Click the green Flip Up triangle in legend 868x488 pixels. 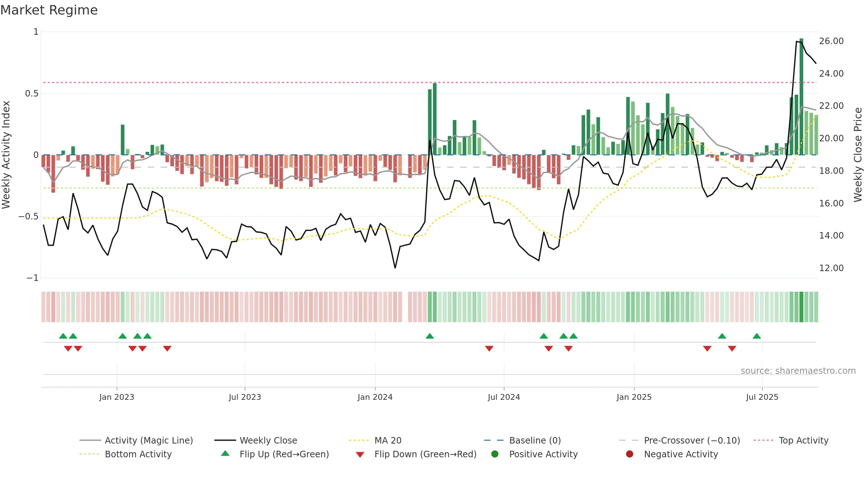(x=225, y=453)
